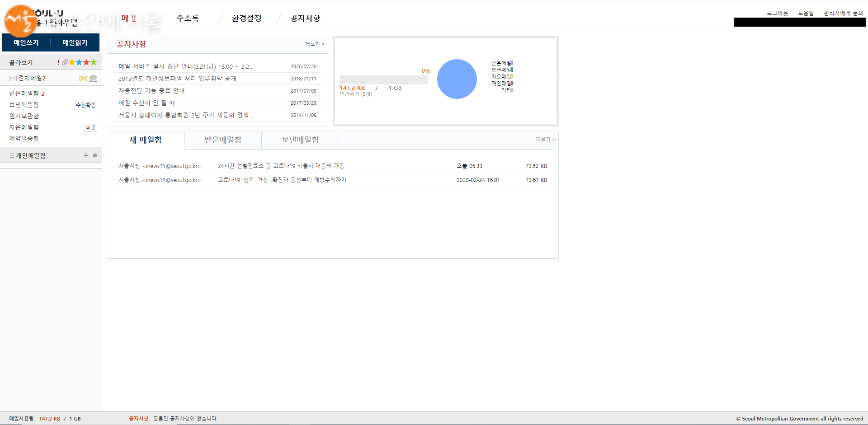Switch to the 보낸메일함 tab

click(x=300, y=140)
